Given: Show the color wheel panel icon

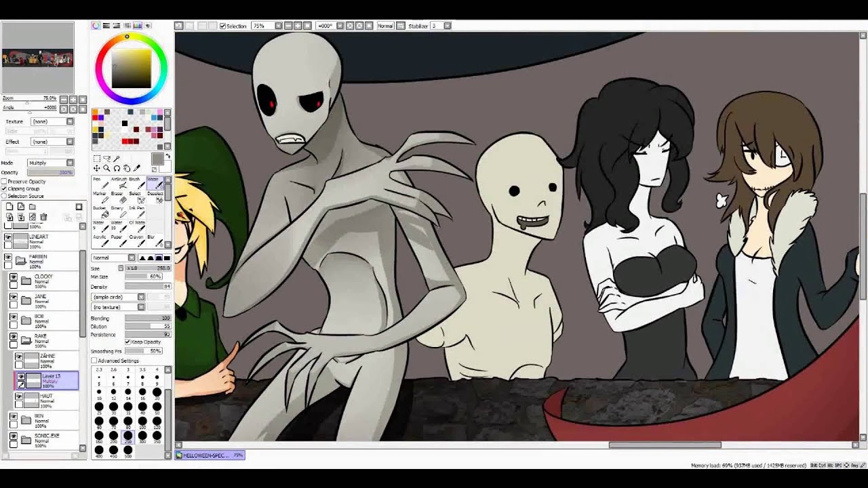Looking at the screenshot, I should 96,26.
